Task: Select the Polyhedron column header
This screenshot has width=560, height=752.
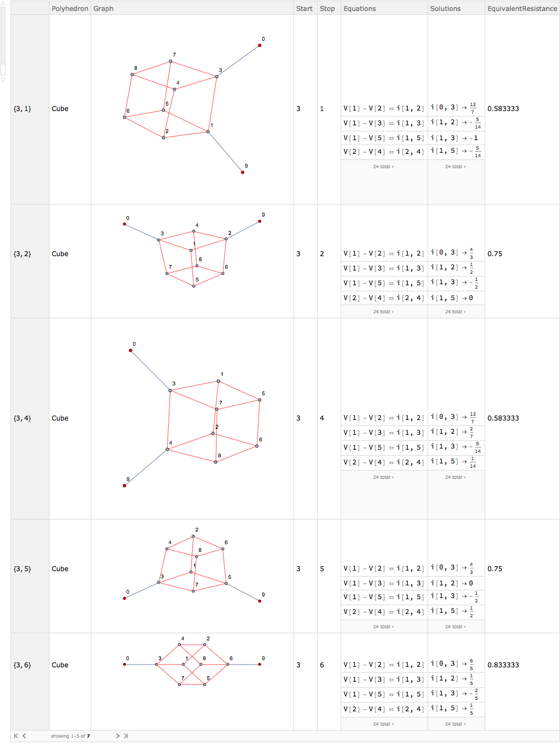Action: point(70,8)
